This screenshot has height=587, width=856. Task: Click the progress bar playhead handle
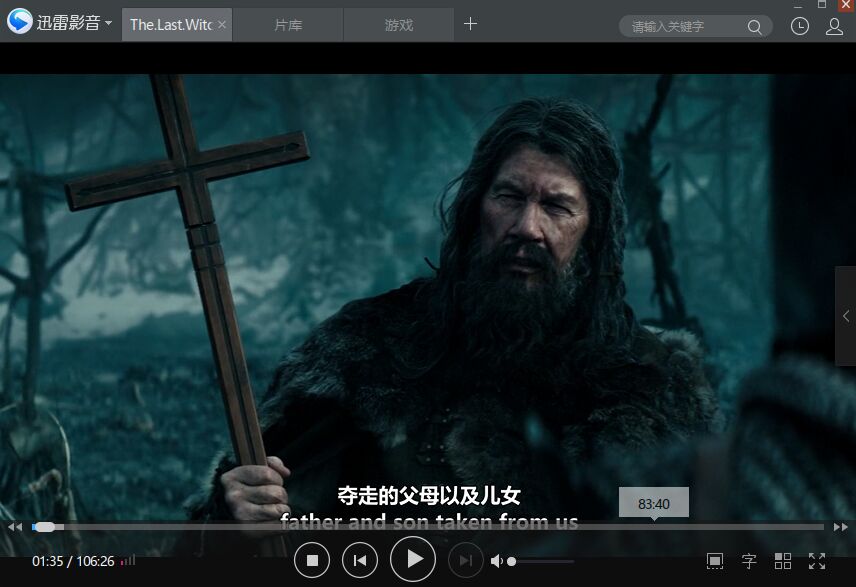45,527
